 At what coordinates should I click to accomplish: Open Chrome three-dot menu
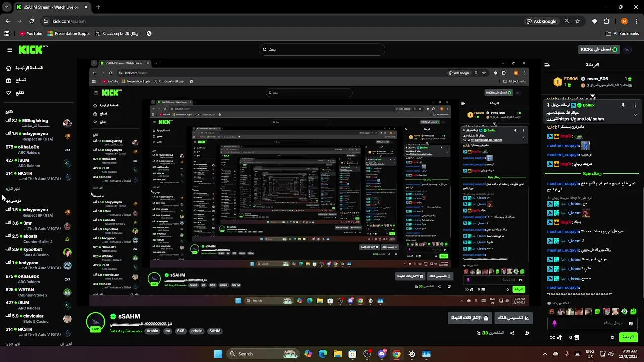[x=636, y=21]
